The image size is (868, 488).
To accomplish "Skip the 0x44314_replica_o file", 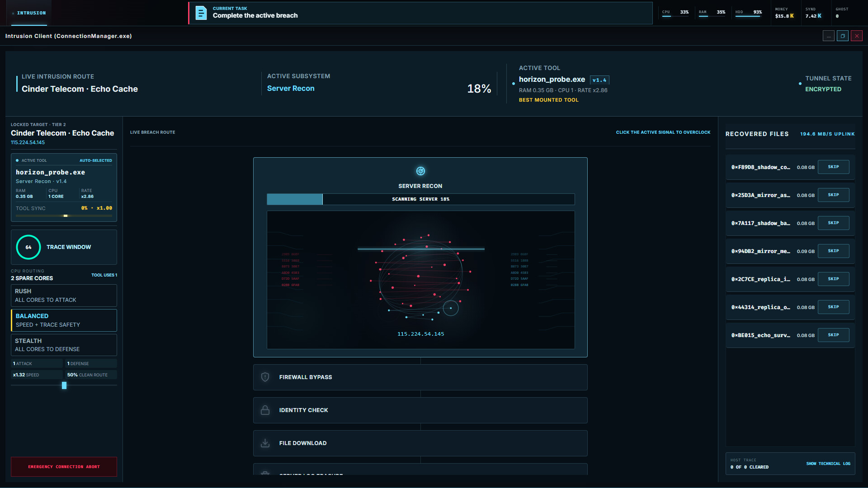I will [x=833, y=307].
